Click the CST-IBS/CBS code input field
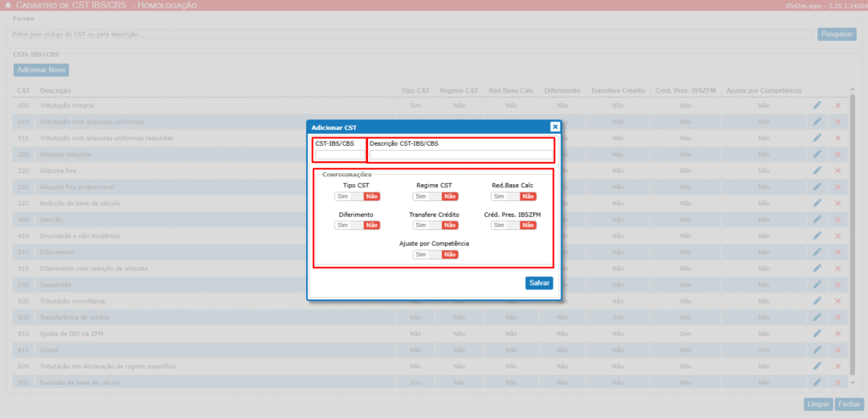This screenshot has width=868, height=419. [339, 154]
